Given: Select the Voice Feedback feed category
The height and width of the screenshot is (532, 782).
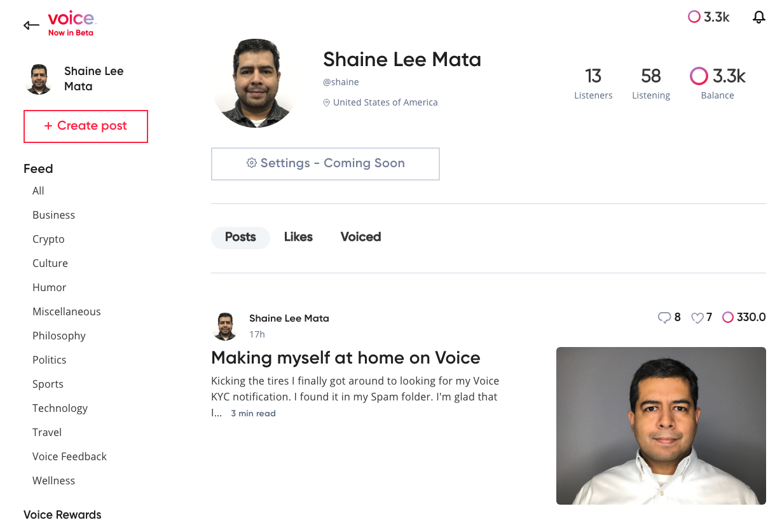Looking at the screenshot, I should tap(69, 456).
